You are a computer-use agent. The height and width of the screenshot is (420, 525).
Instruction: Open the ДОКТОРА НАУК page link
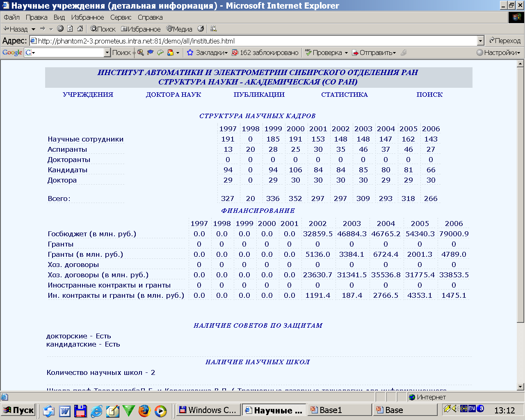point(173,94)
